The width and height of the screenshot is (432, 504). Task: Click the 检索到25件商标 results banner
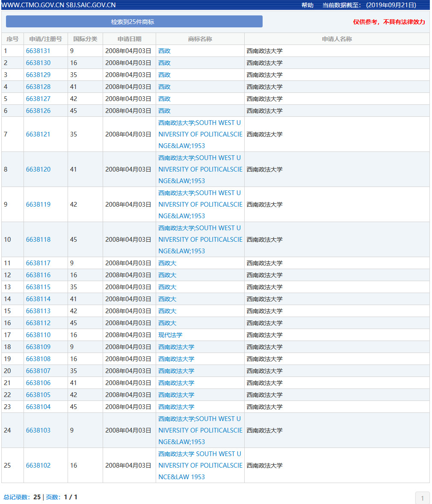coord(134,21)
